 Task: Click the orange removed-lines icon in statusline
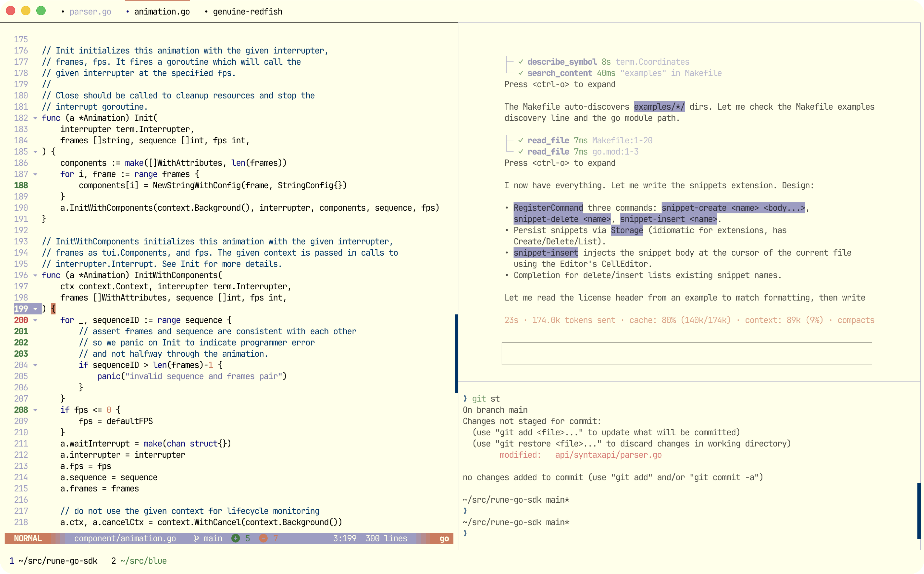tap(263, 538)
